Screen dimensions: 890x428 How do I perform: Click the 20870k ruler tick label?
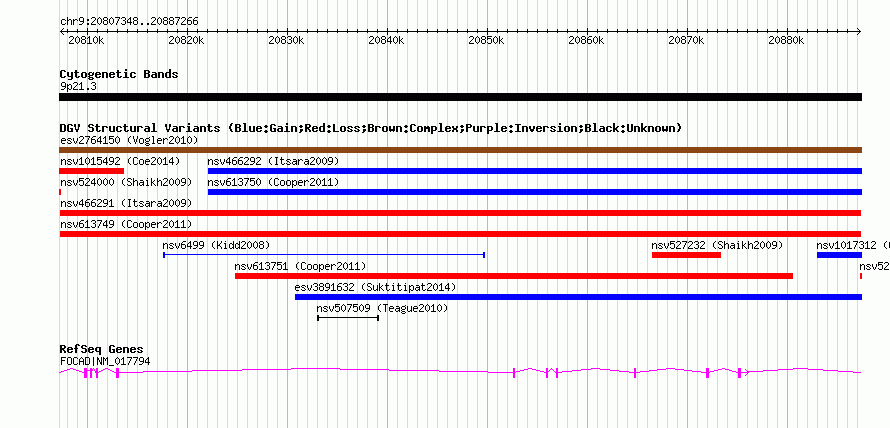click(686, 40)
